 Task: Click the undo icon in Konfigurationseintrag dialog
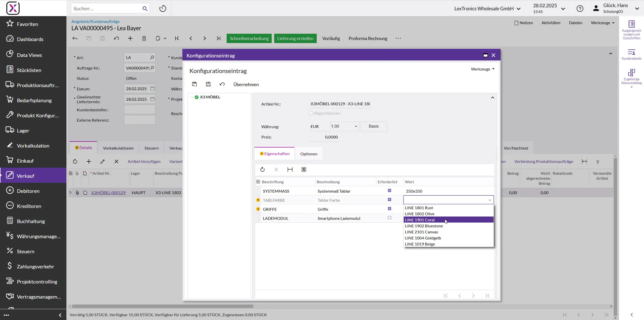(222, 84)
